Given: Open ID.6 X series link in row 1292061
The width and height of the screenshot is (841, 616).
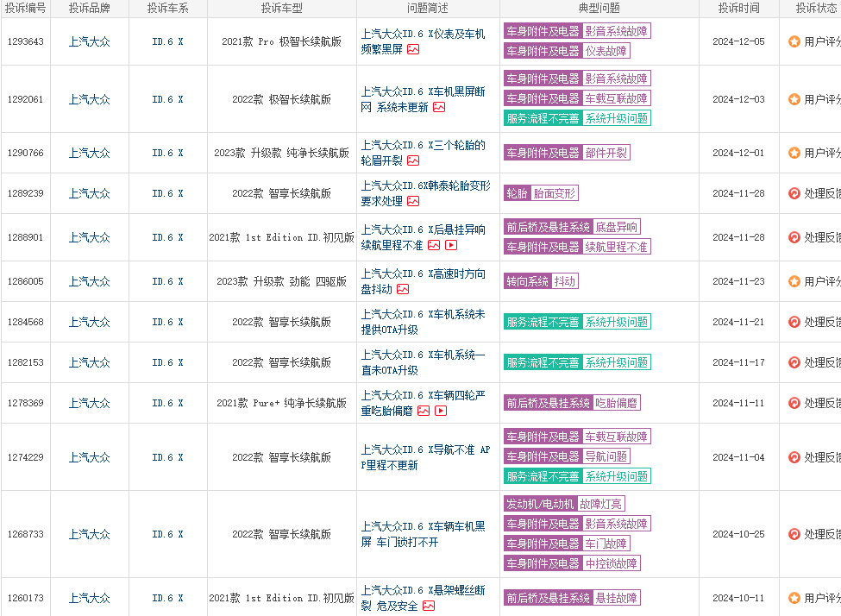Looking at the screenshot, I should pyautogui.click(x=168, y=99).
